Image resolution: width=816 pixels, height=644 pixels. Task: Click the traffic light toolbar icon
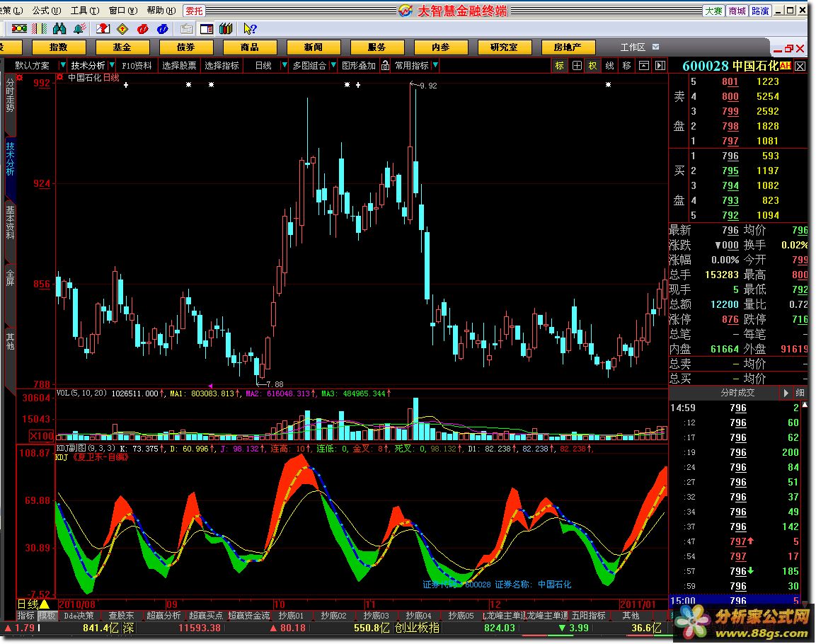pyautogui.click(x=19, y=28)
